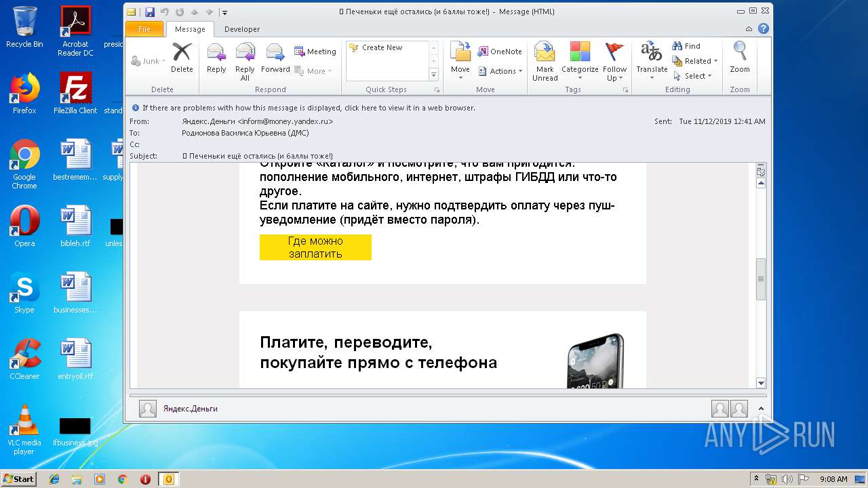This screenshot has height=488, width=868.
Task: Open Acrobat Reader DC shortcut
Action: [75, 30]
